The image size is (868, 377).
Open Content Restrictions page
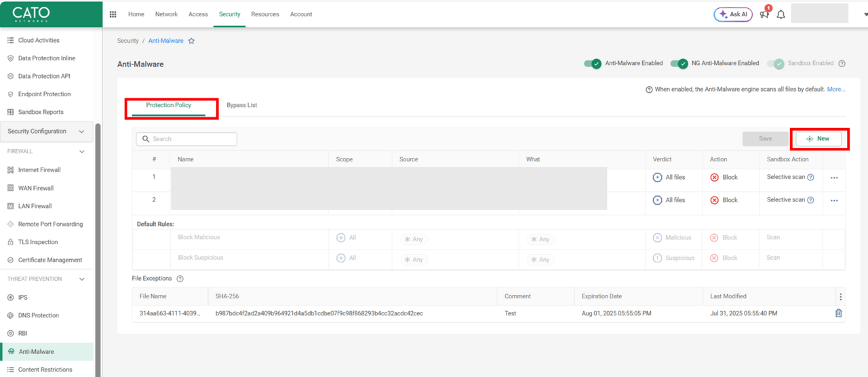(45, 370)
